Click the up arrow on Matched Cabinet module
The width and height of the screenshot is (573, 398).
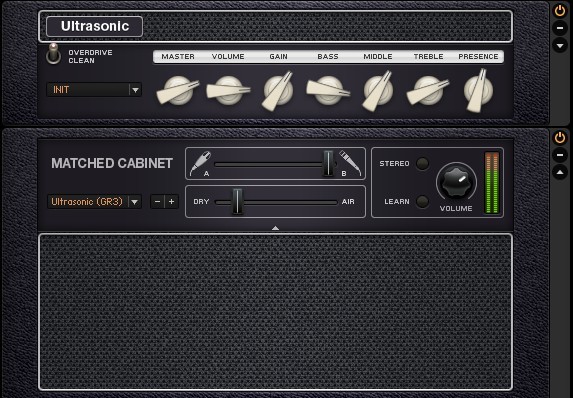click(x=559, y=172)
